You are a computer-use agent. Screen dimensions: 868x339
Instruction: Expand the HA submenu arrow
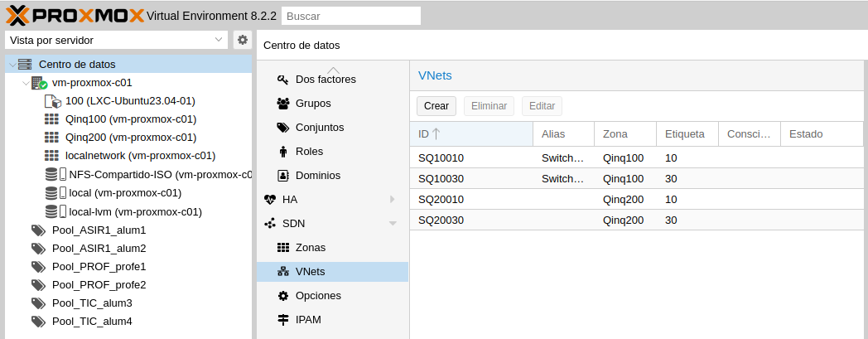pos(392,200)
